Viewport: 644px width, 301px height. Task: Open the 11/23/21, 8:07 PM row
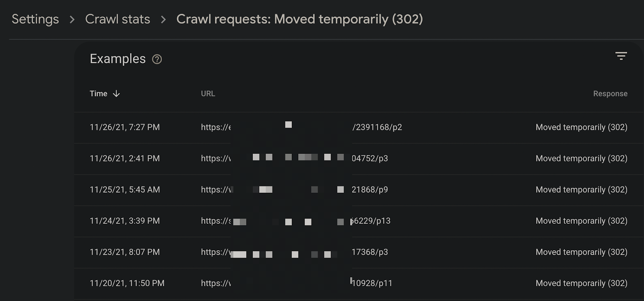click(359, 252)
